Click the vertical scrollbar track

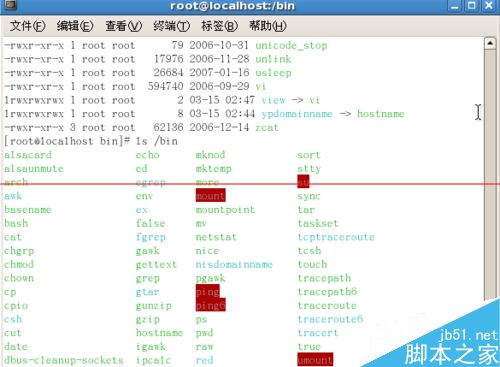[490, 173]
